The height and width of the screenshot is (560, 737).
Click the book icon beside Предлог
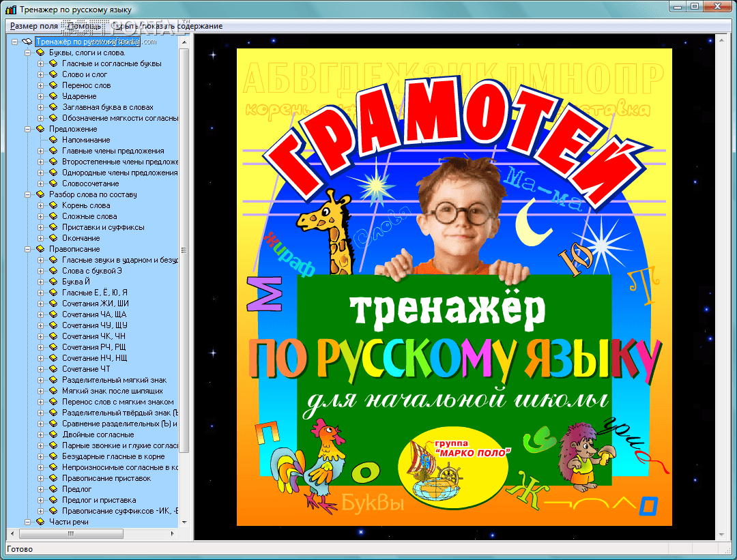tap(54, 489)
